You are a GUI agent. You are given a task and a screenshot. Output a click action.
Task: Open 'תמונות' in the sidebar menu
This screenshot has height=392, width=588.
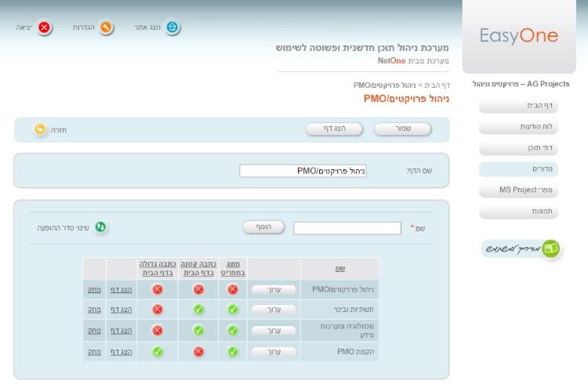point(519,211)
